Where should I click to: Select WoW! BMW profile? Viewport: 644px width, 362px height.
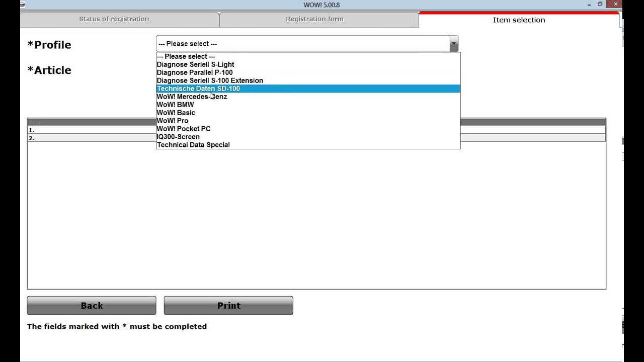click(308, 105)
